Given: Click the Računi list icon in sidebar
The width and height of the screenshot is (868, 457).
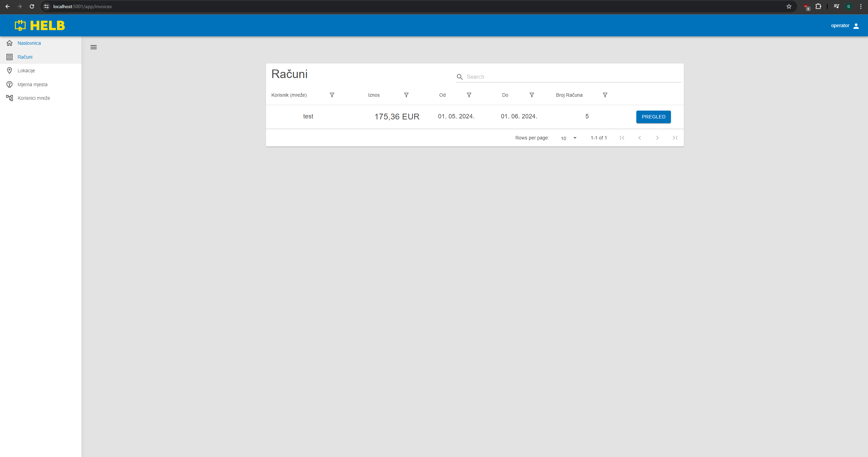Looking at the screenshot, I should click(9, 57).
